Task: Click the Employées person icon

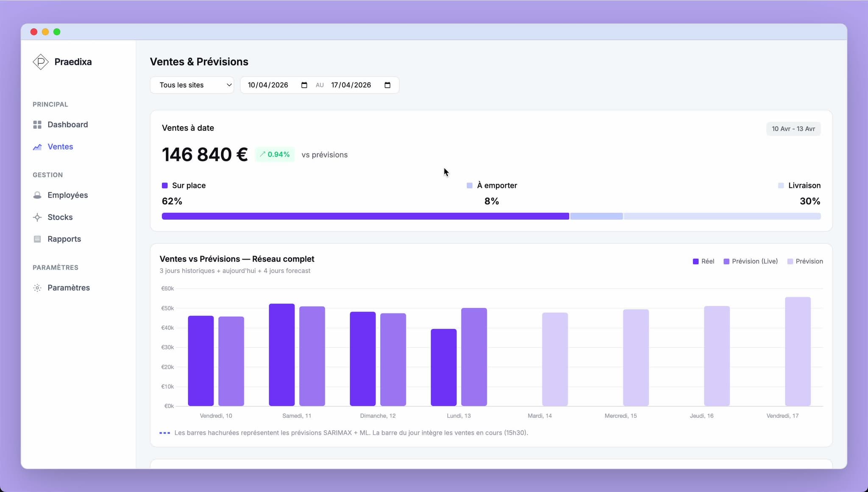Action: 37,195
